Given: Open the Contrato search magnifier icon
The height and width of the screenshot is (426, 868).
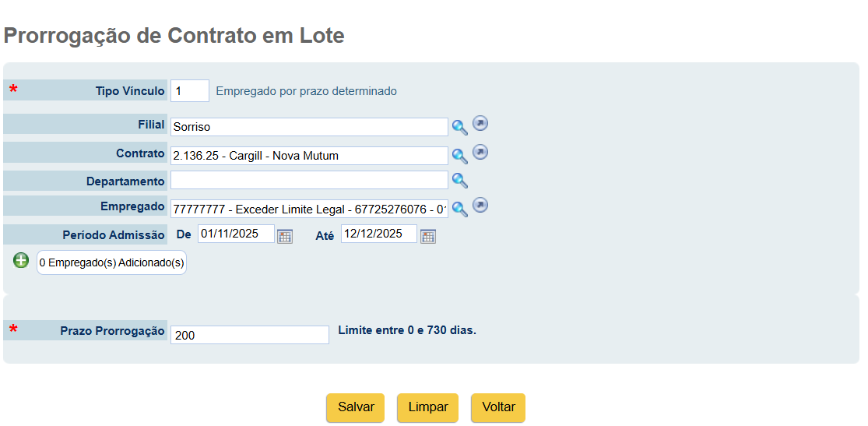Looking at the screenshot, I should tap(460, 157).
